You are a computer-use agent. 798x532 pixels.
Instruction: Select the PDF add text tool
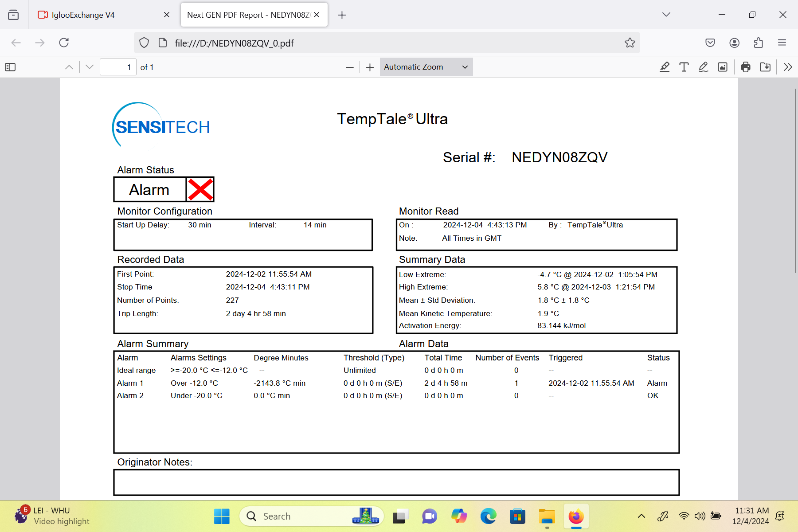[684, 67]
